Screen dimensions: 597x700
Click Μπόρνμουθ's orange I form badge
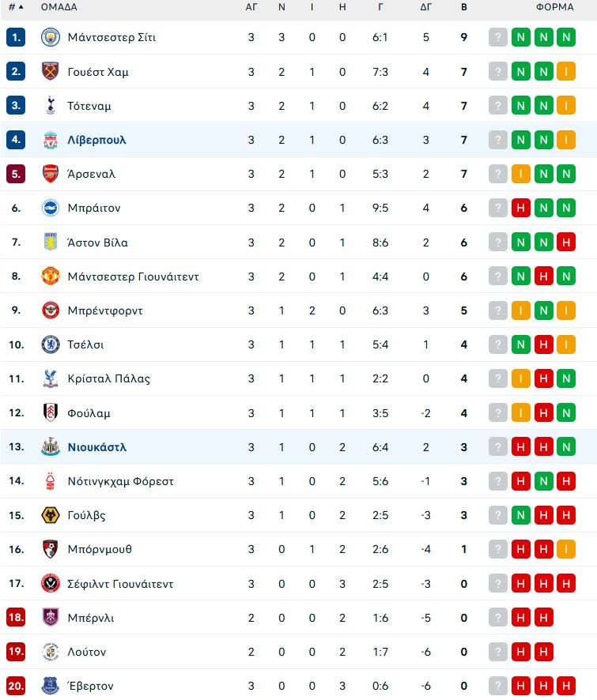point(566,549)
